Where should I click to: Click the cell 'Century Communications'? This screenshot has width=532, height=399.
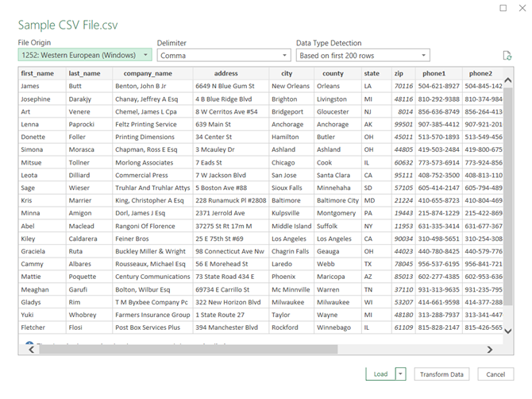coord(152,277)
